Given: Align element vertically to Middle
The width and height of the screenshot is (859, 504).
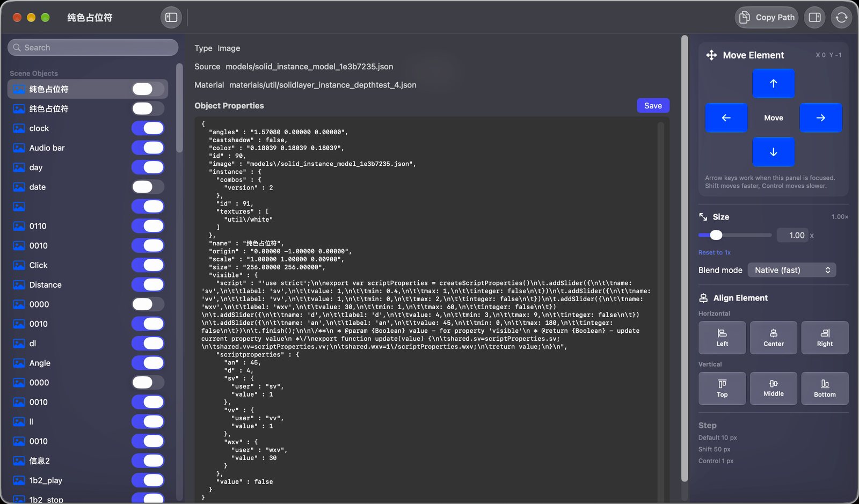Looking at the screenshot, I should [774, 388].
